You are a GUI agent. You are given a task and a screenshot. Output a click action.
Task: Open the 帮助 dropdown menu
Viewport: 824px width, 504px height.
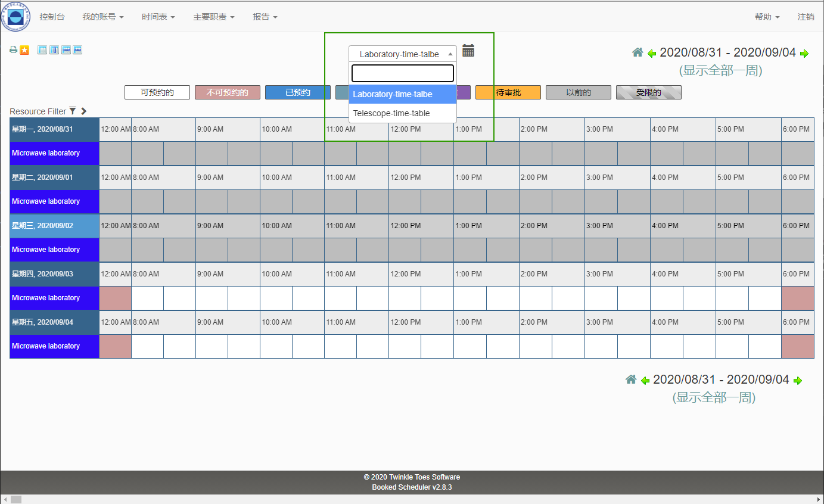pos(767,17)
